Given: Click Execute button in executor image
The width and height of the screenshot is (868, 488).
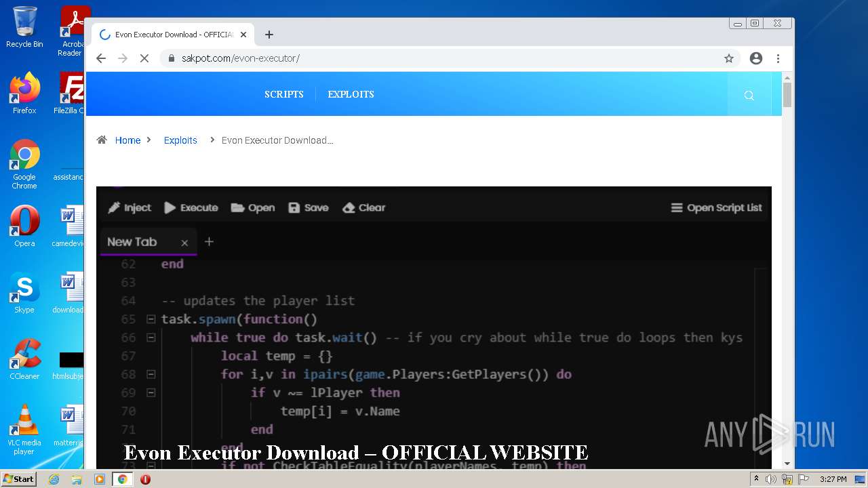Looking at the screenshot, I should 191,208.
